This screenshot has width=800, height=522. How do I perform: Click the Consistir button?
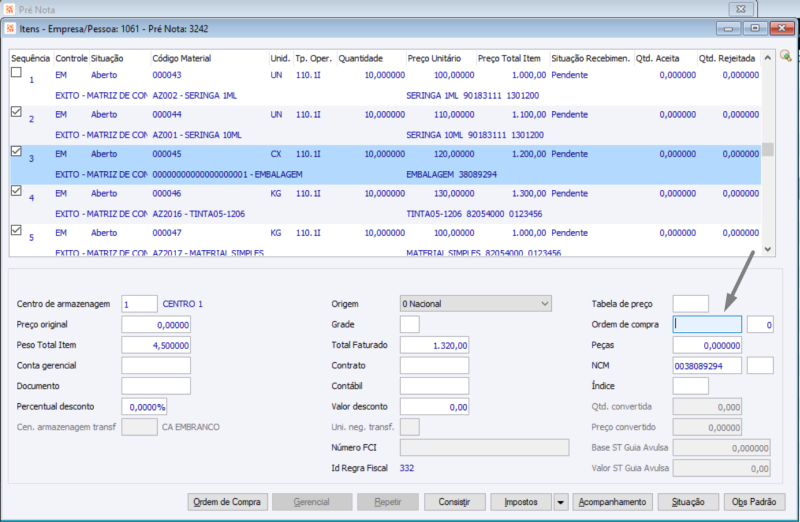(455, 502)
